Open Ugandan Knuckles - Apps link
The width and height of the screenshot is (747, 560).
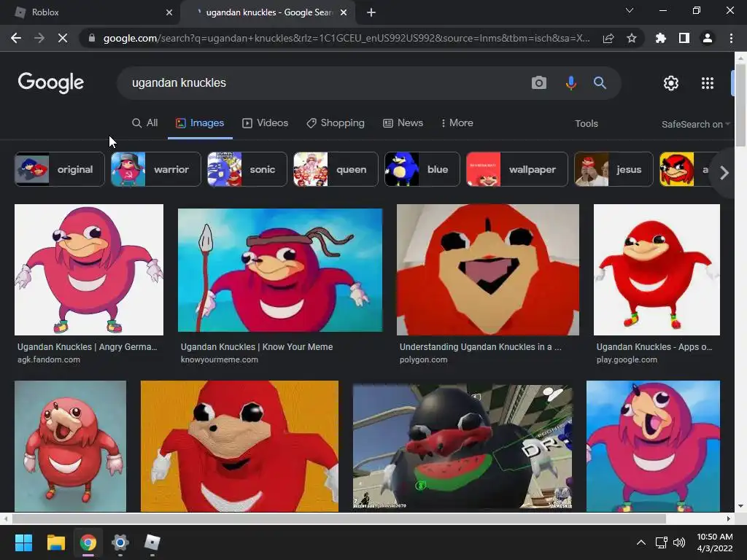(x=654, y=347)
